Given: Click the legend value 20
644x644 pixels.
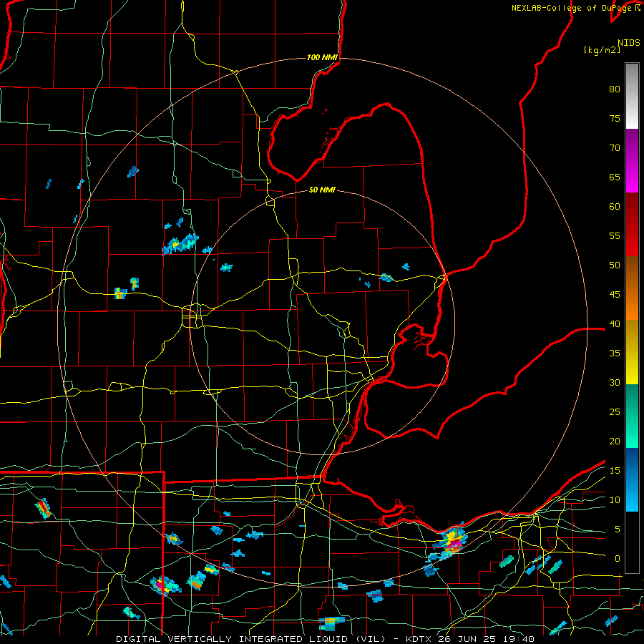Looking at the screenshot, I should (615, 441).
